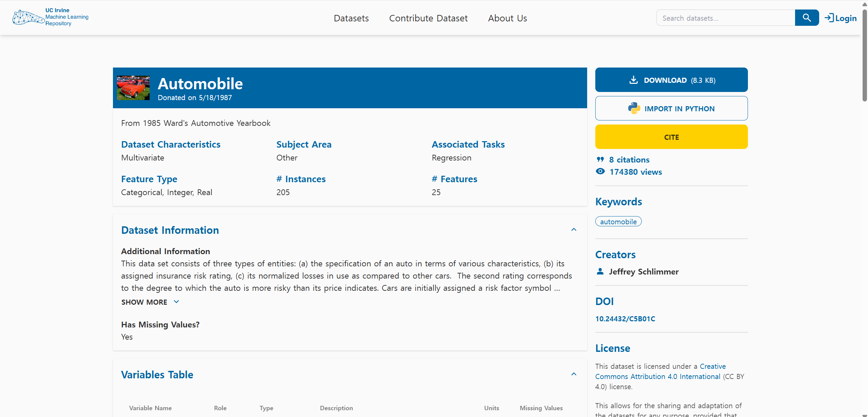Viewport: 868px width, 417px height.
Task: Click the automobile keyword tag
Action: [x=618, y=222]
